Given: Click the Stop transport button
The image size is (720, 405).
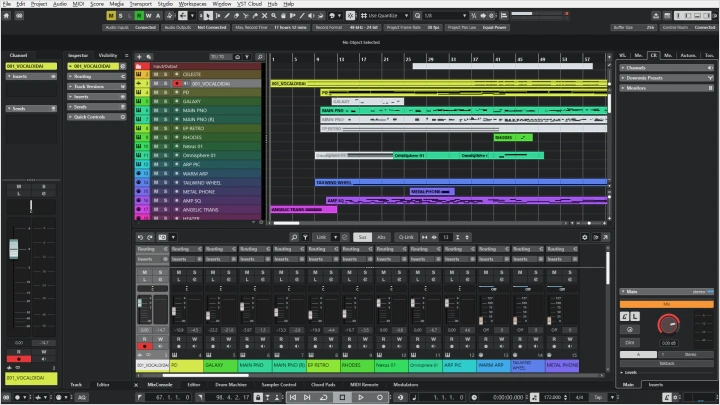Looking at the screenshot, I should tap(342, 397).
